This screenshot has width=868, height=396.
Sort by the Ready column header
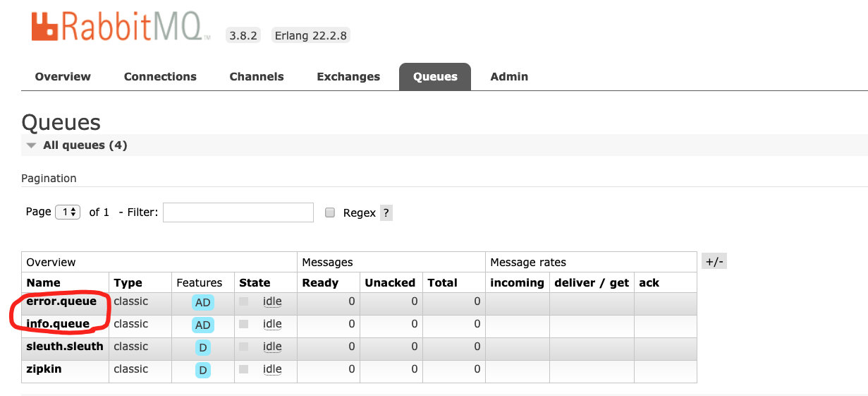pyautogui.click(x=320, y=282)
